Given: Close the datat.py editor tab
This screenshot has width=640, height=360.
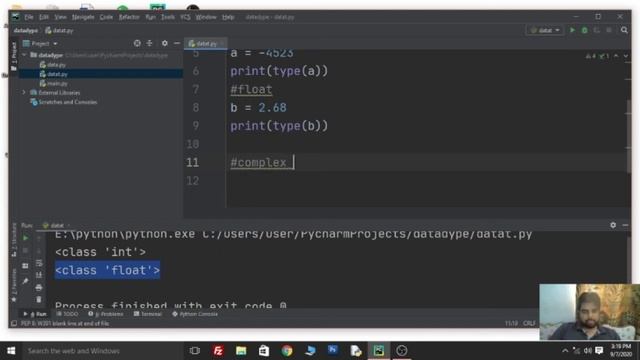Looking at the screenshot, I should point(222,44).
